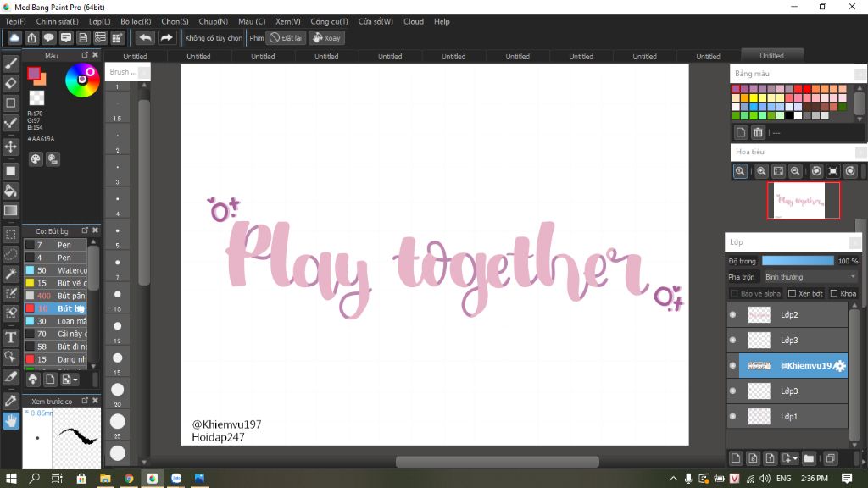This screenshot has height=488, width=868.
Task: Switch to the first Untitled tab
Action: coord(135,57)
